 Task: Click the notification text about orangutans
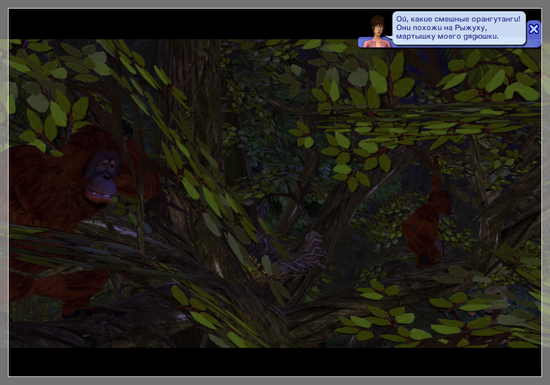coord(458,28)
